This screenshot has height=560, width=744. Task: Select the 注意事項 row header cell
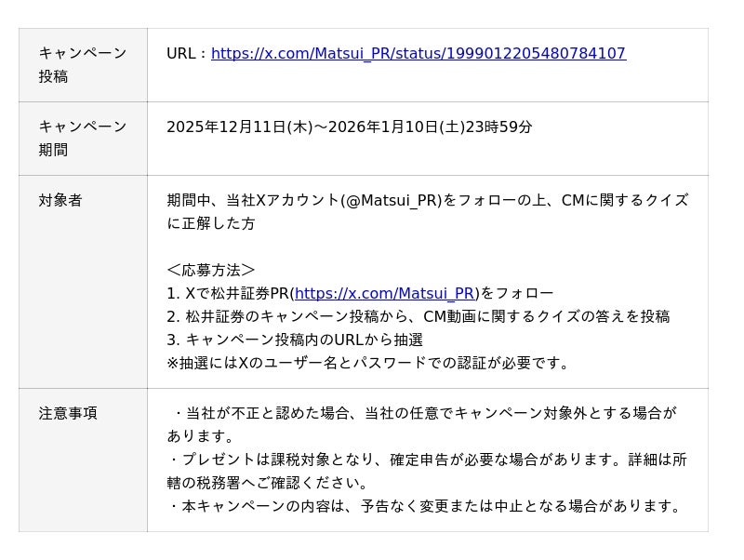coord(68,413)
